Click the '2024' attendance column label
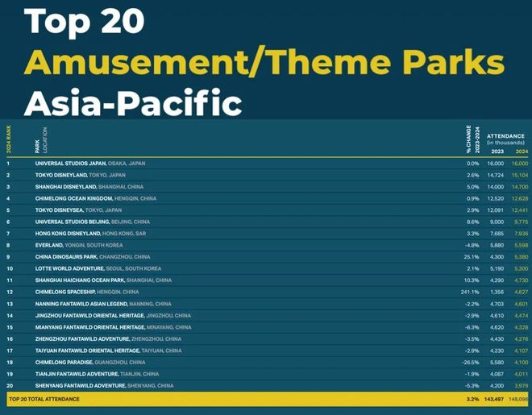Screen dimensions: 532x415 [522, 151]
